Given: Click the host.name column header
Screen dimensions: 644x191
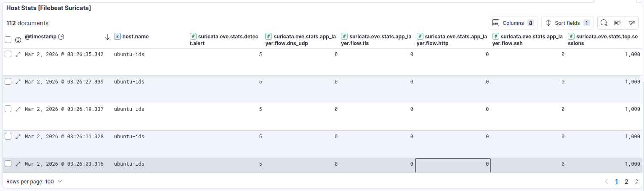Looking at the screenshot, I should (x=136, y=37).
